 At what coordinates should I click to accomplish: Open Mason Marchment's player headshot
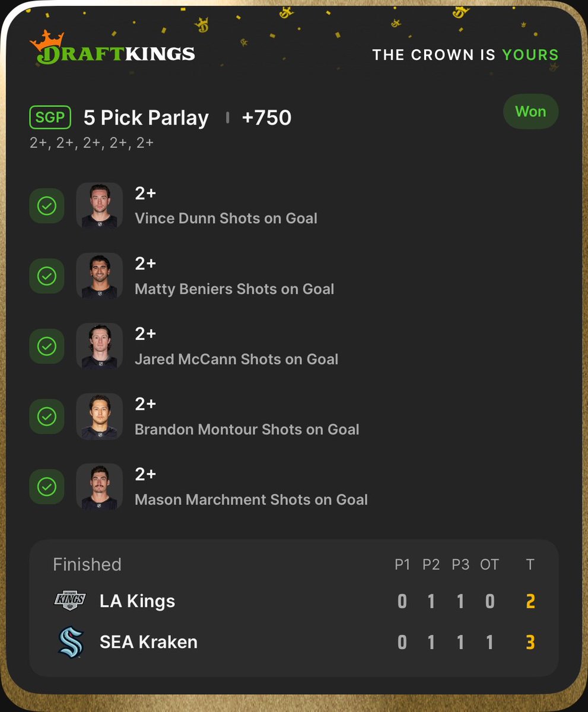pyautogui.click(x=100, y=486)
